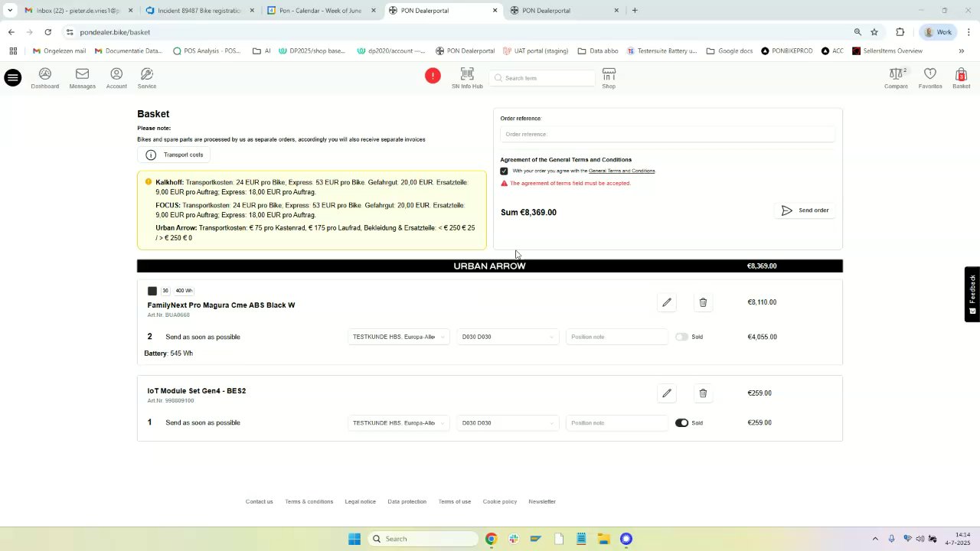Open D030 dropdown for FamilyNext Pro
The image size is (980, 551).
point(508,337)
